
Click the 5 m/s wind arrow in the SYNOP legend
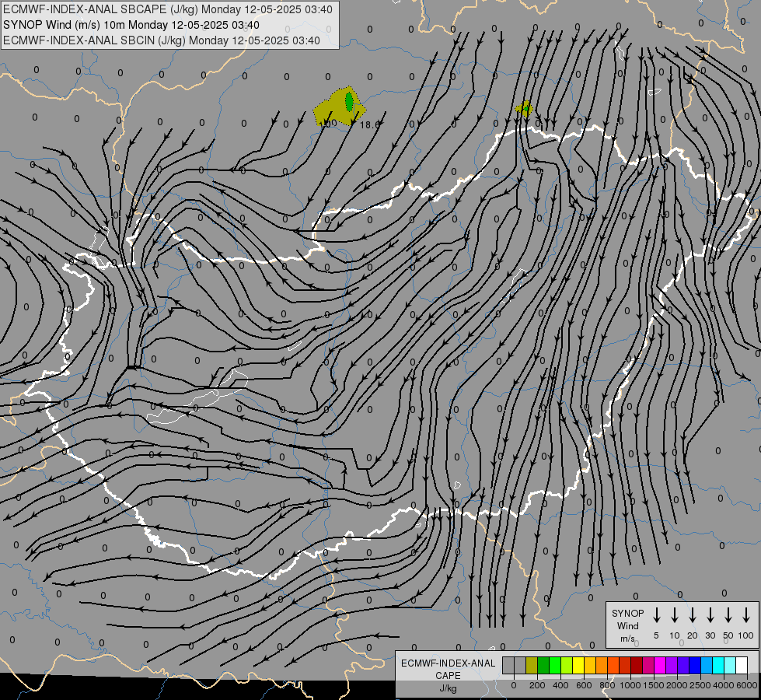(x=657, y=616)
